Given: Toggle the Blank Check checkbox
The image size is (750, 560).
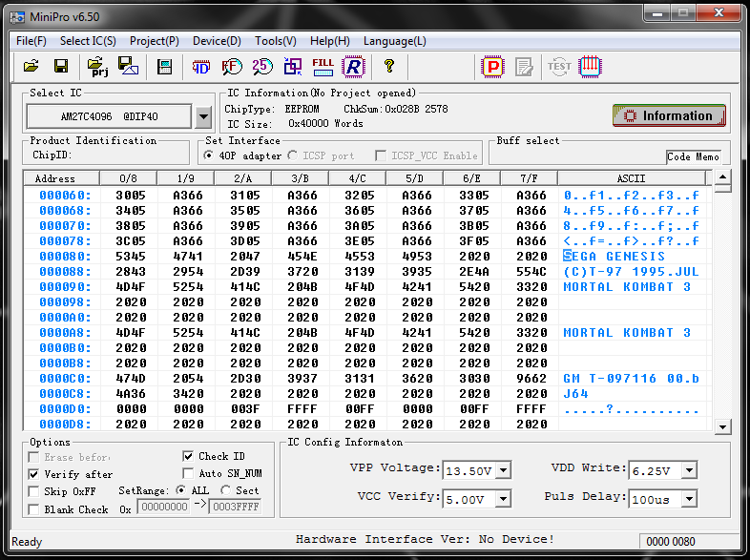Looking at the screenshot, I should (33, 509).
